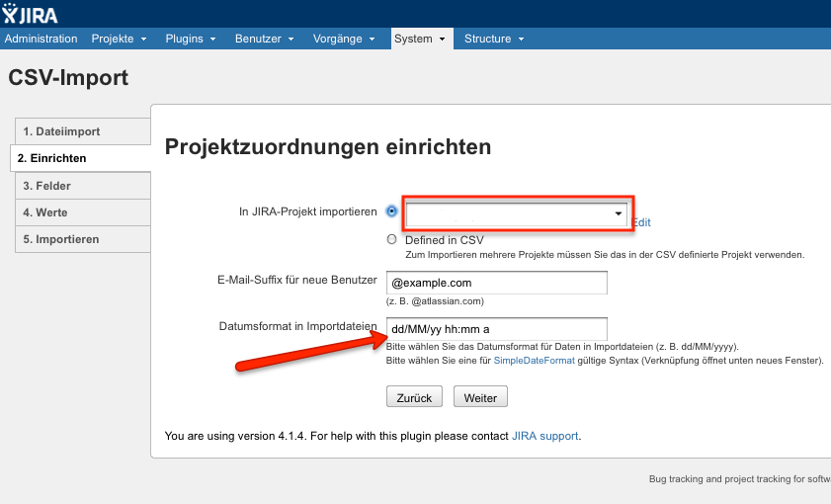Select step 2. Einrichten

tap(81, 158)
